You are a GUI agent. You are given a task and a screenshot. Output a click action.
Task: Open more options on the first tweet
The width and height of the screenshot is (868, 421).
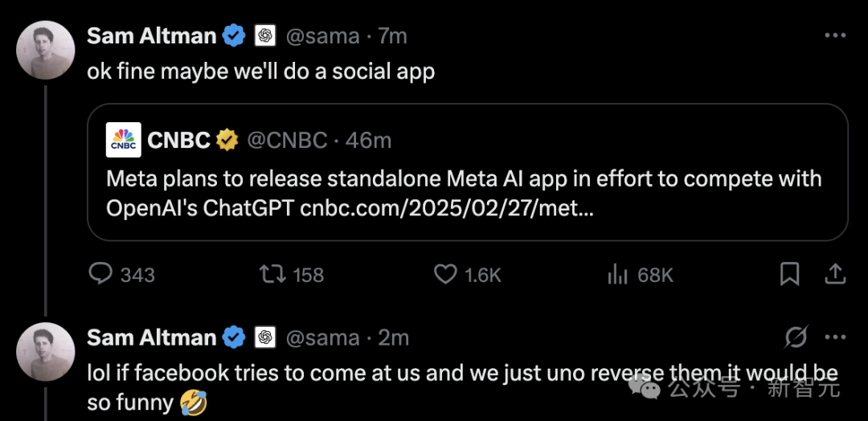(835, 36)
